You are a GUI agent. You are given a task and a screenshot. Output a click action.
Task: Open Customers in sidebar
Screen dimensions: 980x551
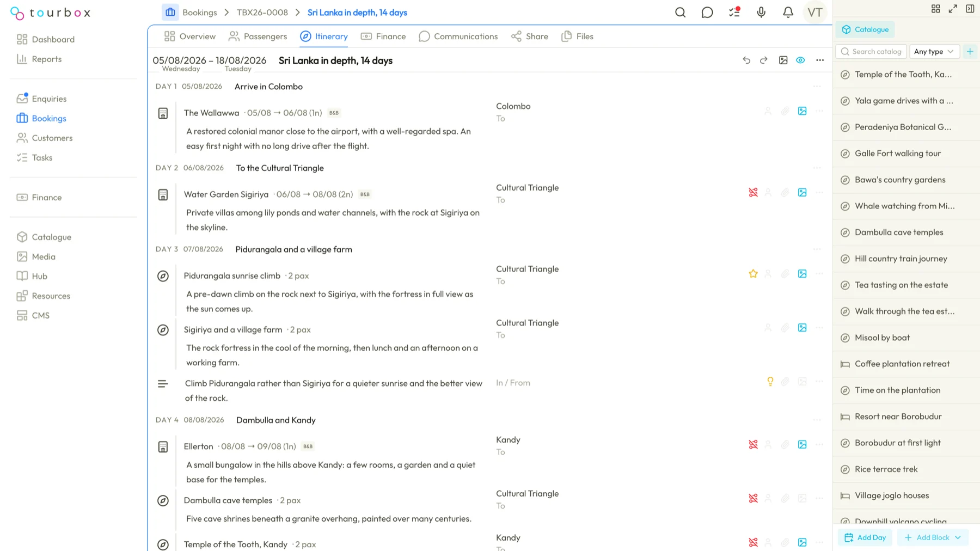click(x=45, y=138)
